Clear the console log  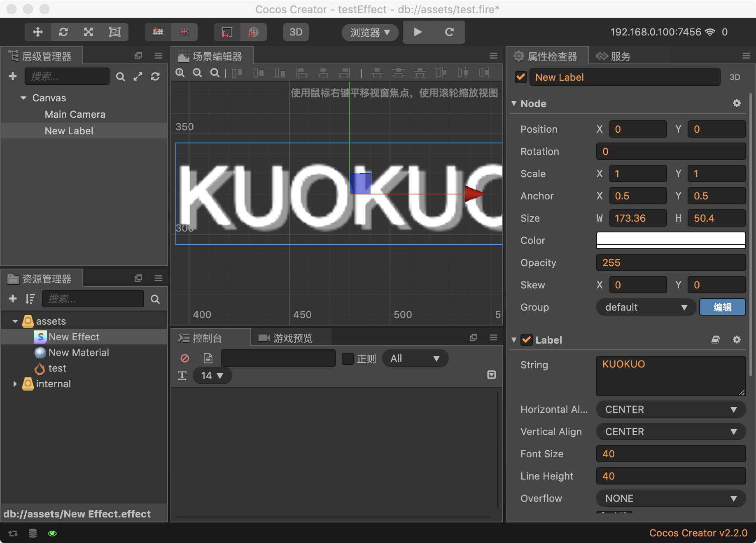point(185,358)
